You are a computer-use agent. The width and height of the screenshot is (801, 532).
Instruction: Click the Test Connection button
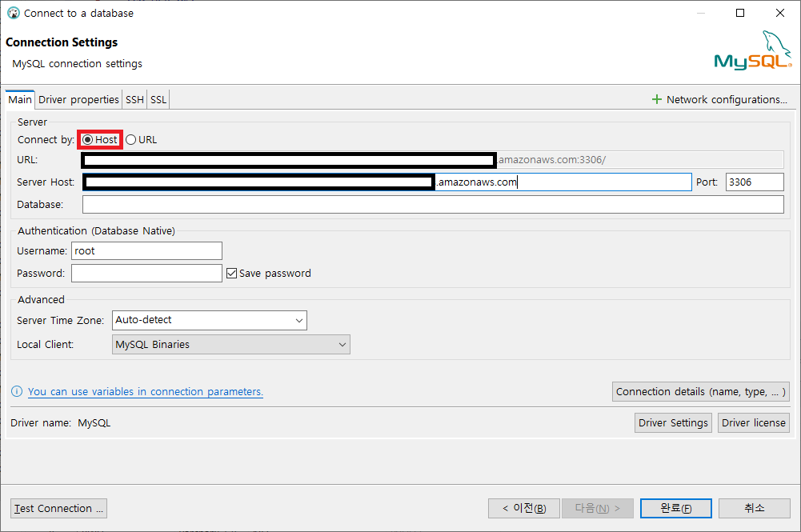coord(58,509)
